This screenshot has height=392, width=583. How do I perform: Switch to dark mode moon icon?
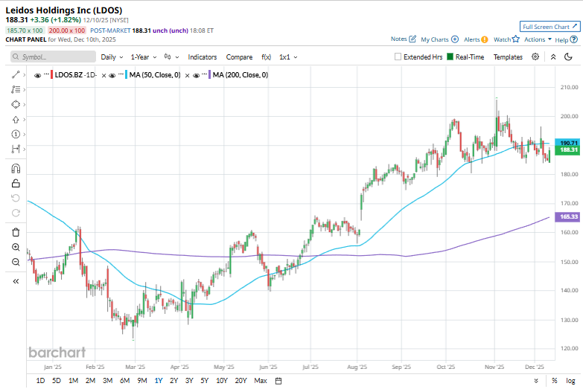coord(553,57)
